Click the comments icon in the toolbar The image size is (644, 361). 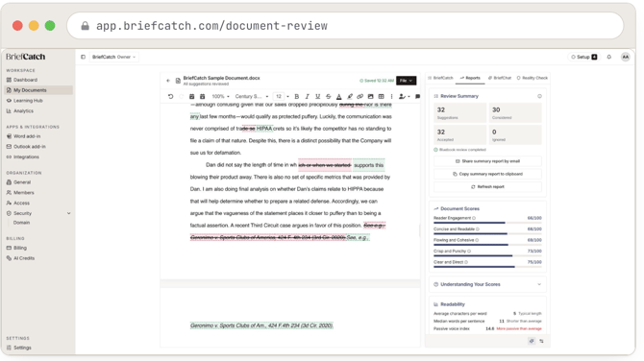pos(418,96)
